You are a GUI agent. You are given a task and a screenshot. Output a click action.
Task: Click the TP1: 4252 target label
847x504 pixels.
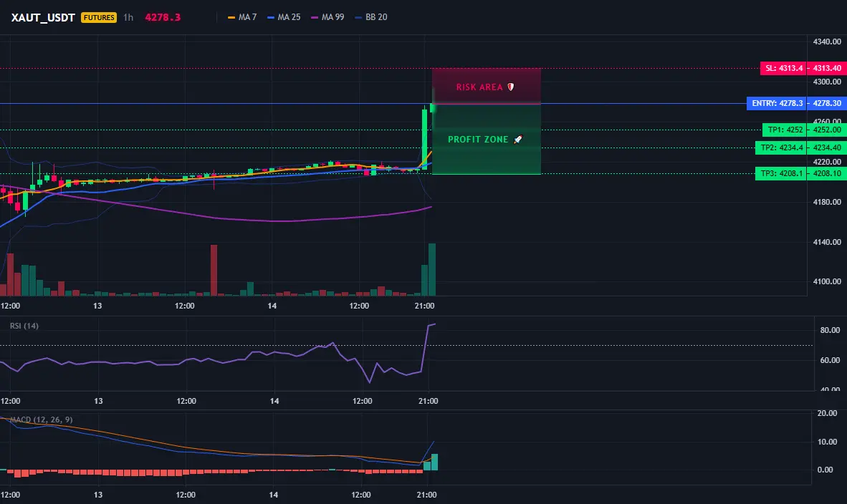[x=785, y=130]
